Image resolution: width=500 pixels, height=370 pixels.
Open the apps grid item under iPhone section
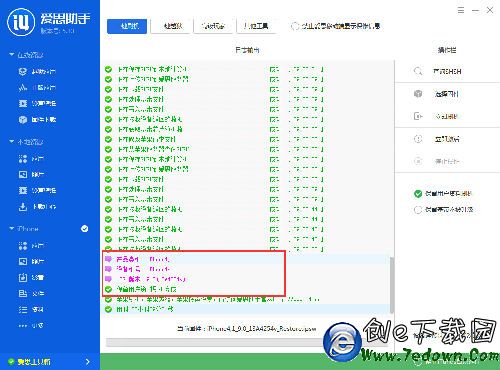(x=31, y=246)
